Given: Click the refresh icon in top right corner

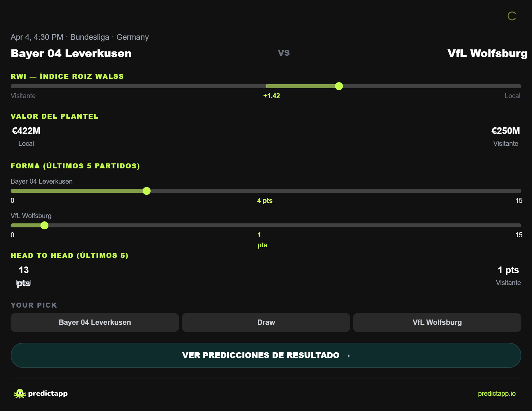Looking at the screenshot, I should click(512, 16).
